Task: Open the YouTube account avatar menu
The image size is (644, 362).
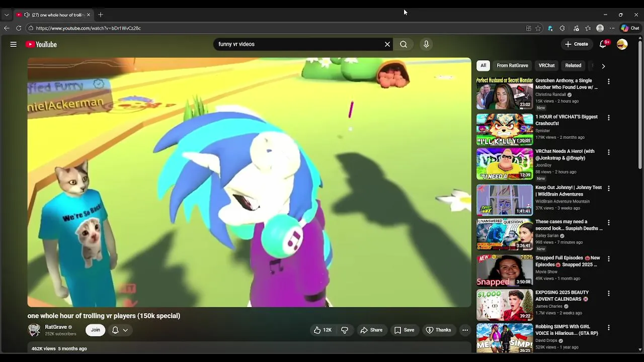Action: coord(622,44)
